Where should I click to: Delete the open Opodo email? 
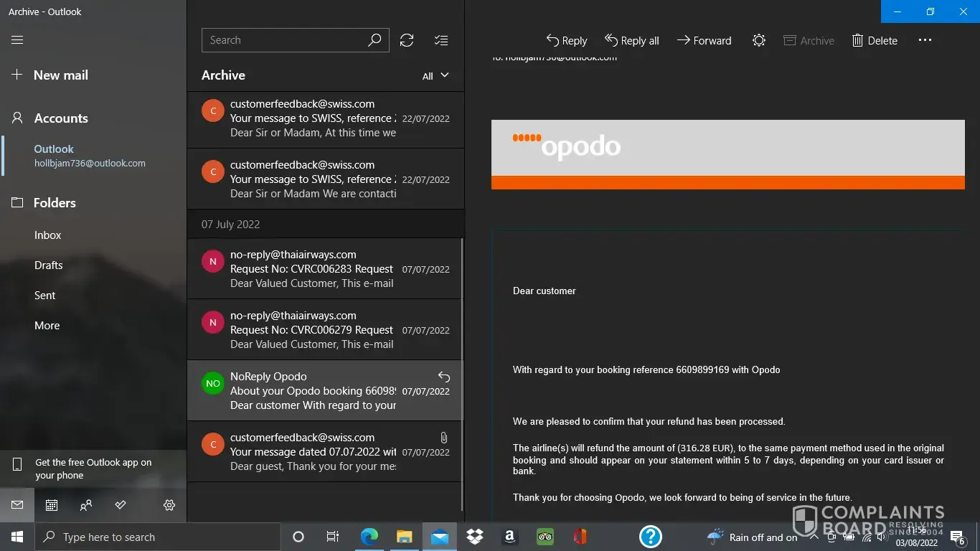pyautogui.click(x=875, y=40)
